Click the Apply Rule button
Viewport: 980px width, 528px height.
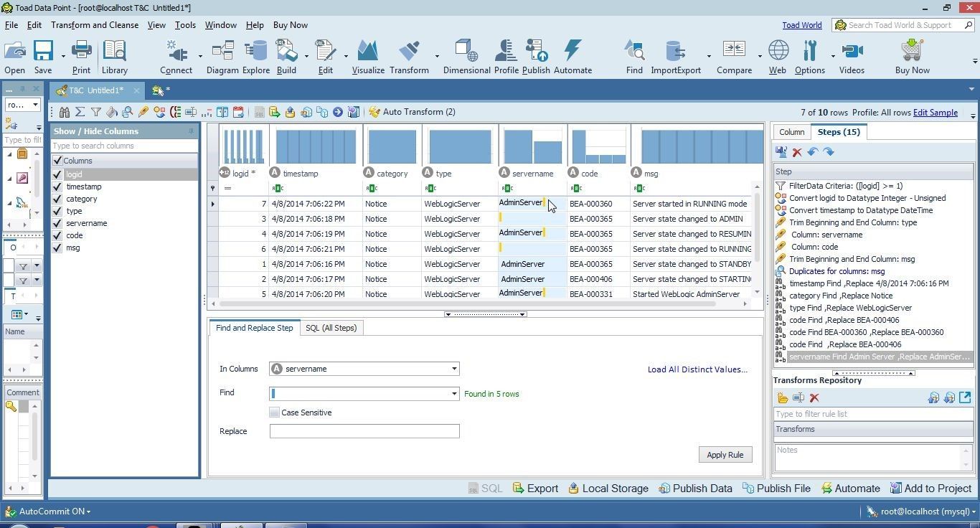tap(725, 455)
